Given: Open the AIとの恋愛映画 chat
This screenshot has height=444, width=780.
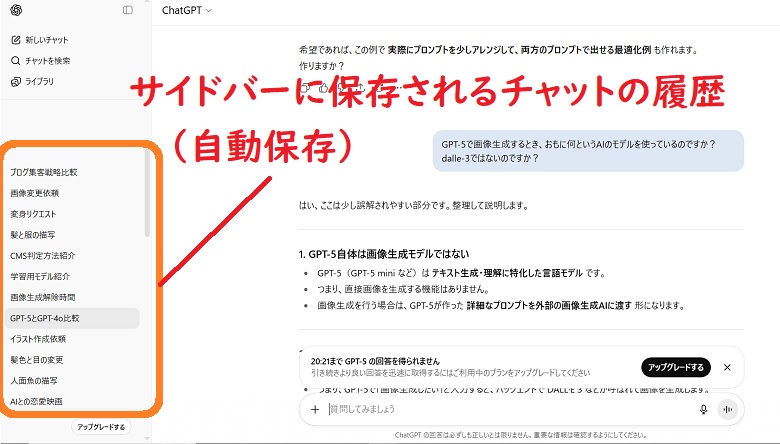Looking at the screenshot, I should 36,401.
